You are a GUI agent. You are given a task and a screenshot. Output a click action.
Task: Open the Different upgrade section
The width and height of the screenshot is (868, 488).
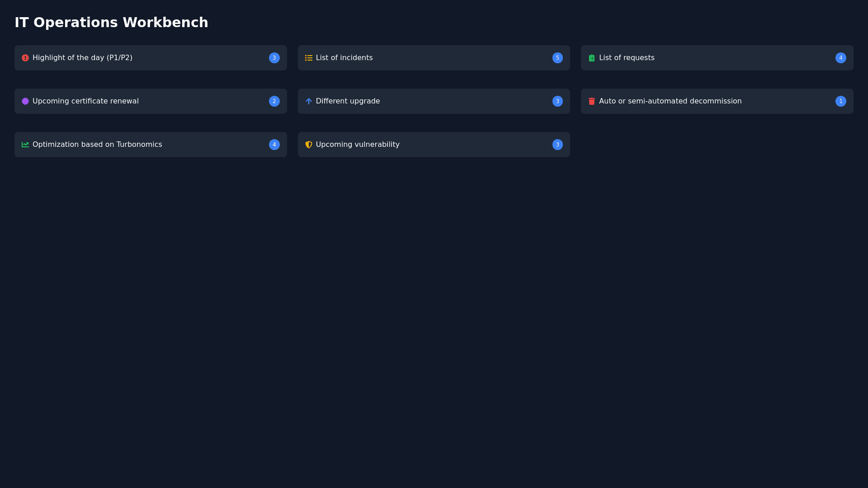[x=348, y=101]
